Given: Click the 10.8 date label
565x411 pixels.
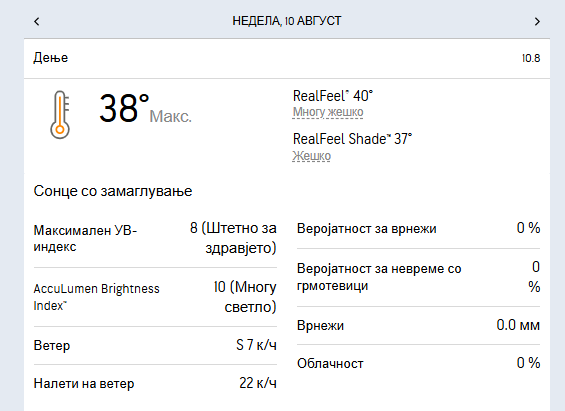Looking at the screenshot, I should tap(531, 58).
